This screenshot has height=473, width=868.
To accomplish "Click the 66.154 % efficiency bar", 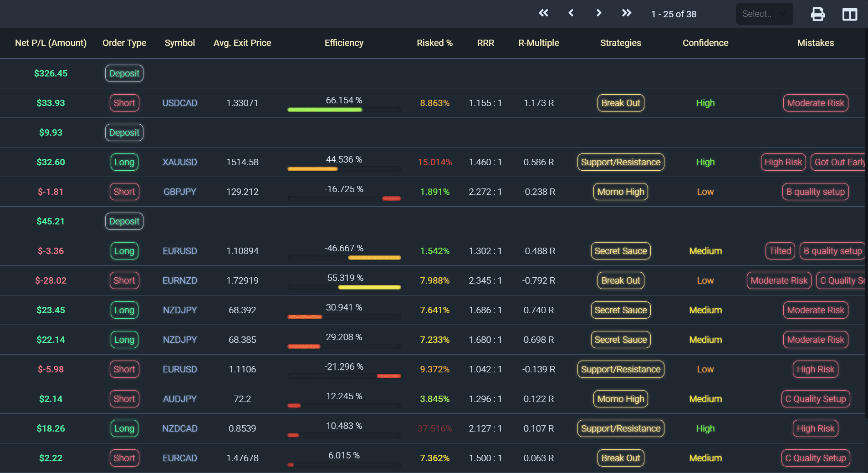I will tap(344, 110).
